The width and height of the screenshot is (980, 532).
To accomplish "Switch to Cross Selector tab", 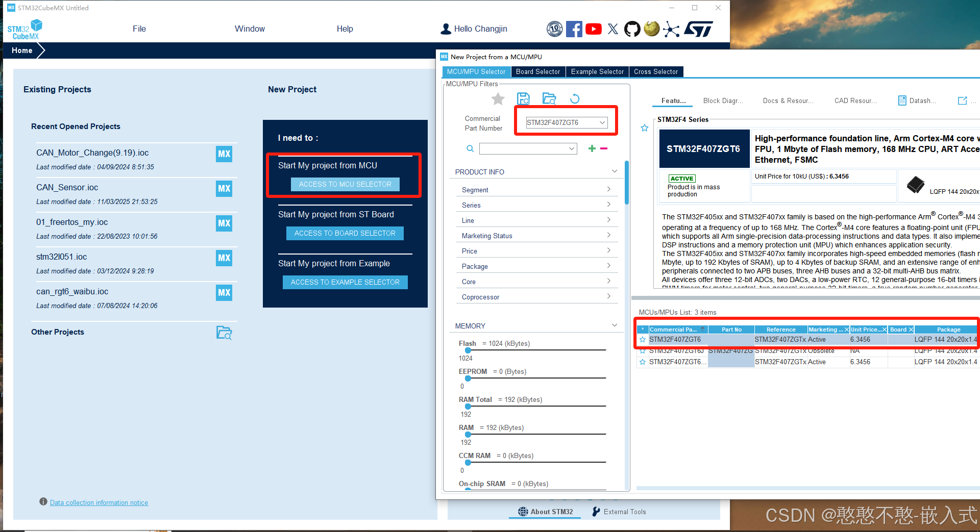I will [656, 71].
